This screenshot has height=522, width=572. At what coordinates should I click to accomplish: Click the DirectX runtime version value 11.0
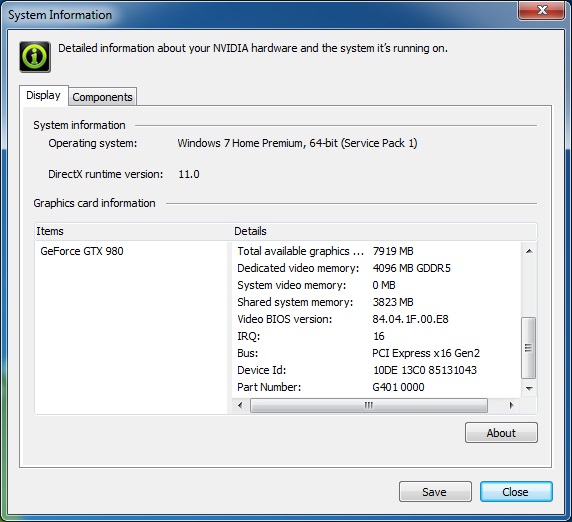click(x=189, y=174)
